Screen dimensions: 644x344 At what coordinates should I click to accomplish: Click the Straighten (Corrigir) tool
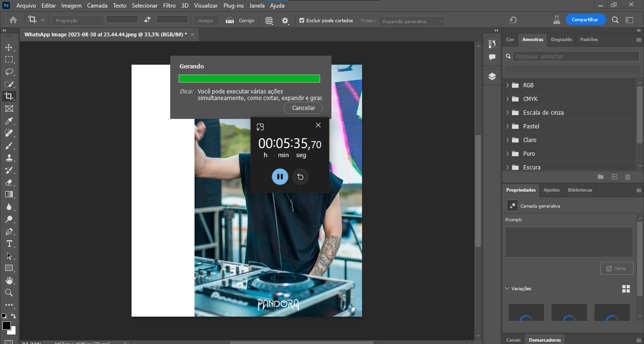pos(240,21)
